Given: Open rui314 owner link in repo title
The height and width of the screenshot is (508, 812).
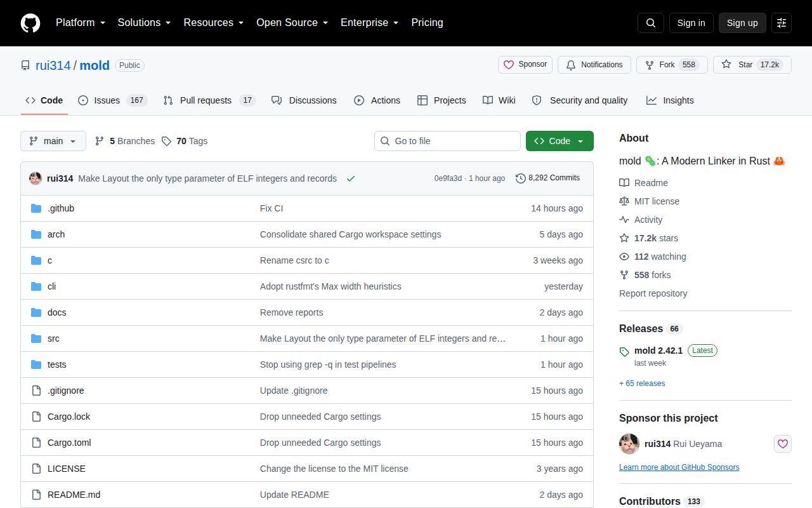Looking at the screenshot, I should [53, 65].
